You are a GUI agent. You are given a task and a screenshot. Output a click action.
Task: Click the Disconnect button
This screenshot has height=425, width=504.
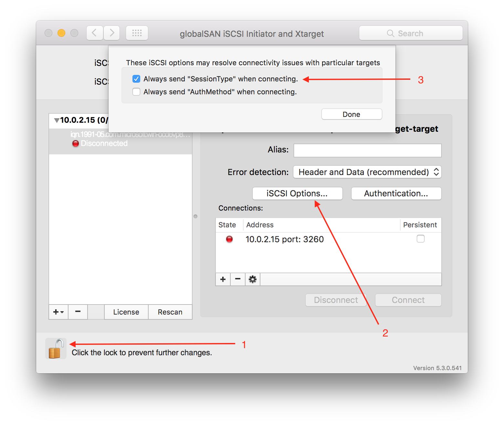[336, 300]
